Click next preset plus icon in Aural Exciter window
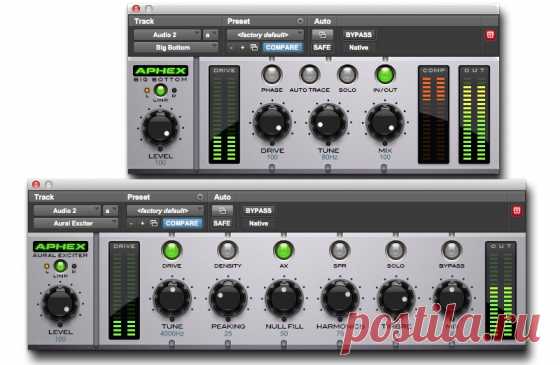Image resolution: width=560 pixels, height=365 pixels. 142,223
